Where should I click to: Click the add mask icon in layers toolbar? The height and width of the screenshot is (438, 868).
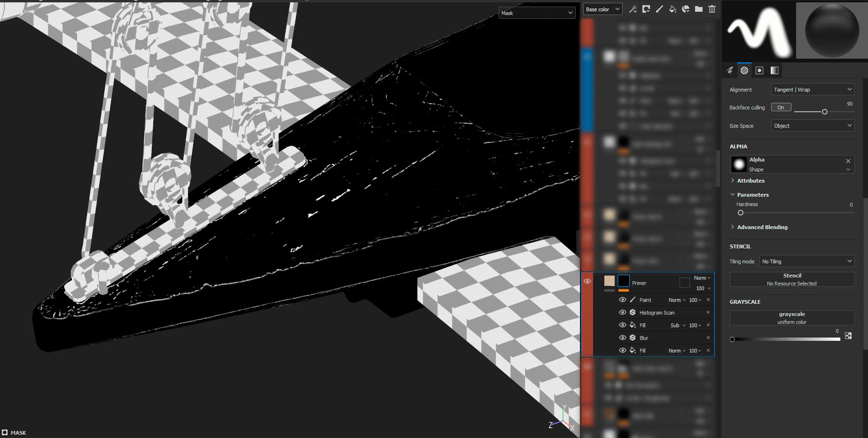click(646, 9)
